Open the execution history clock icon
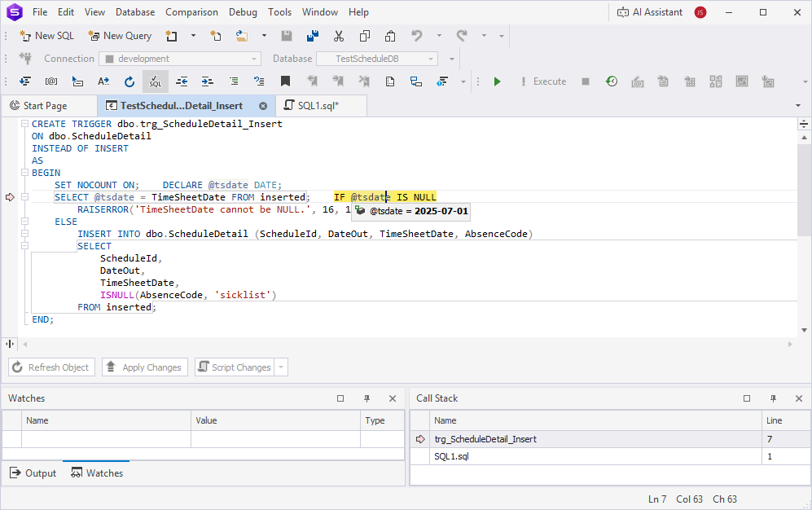 click(x=611, y=81)
